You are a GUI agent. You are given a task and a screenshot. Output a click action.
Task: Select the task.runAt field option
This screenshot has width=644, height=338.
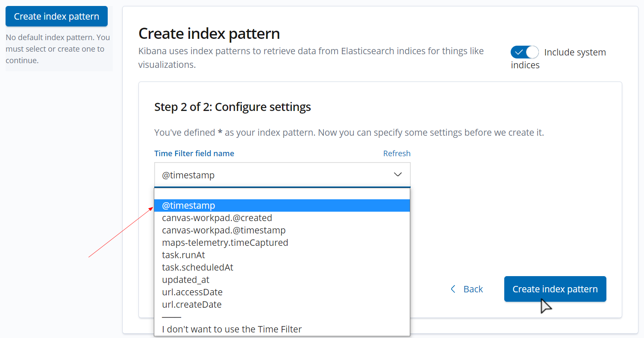point(183,255)
